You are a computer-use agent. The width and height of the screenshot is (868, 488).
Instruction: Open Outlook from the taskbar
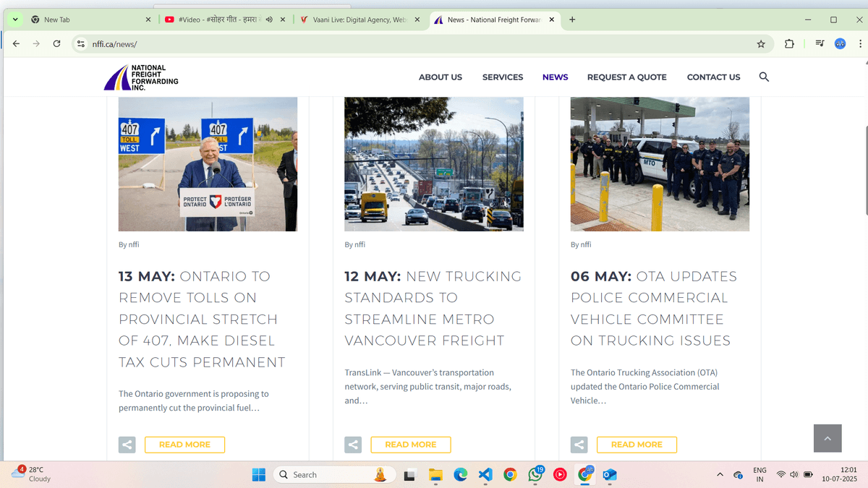coord(610,475)
